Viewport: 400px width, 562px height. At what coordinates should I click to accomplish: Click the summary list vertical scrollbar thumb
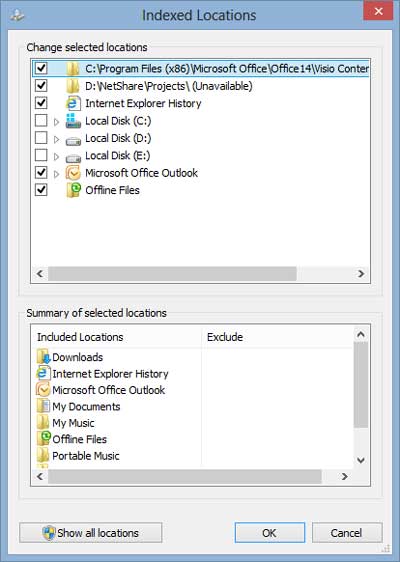361,385
